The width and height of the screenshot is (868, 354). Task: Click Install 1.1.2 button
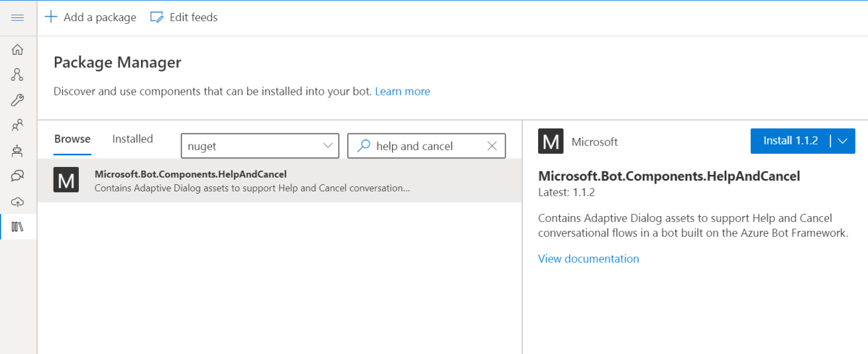click(790, 142)
